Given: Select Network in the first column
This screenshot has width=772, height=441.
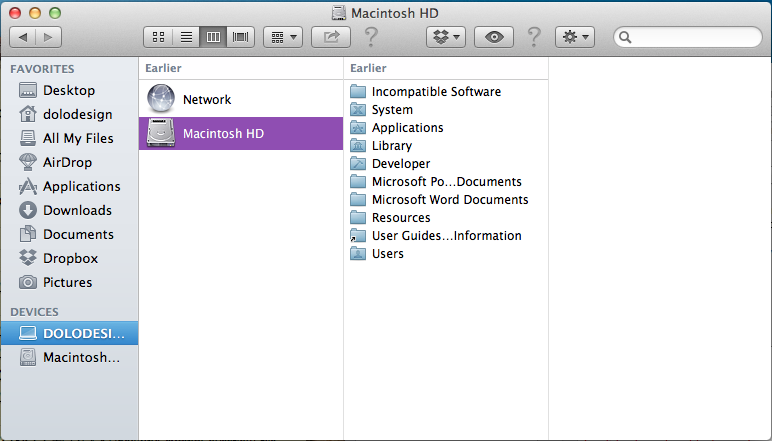Looking at the screenshot, I should coord(241,99).
